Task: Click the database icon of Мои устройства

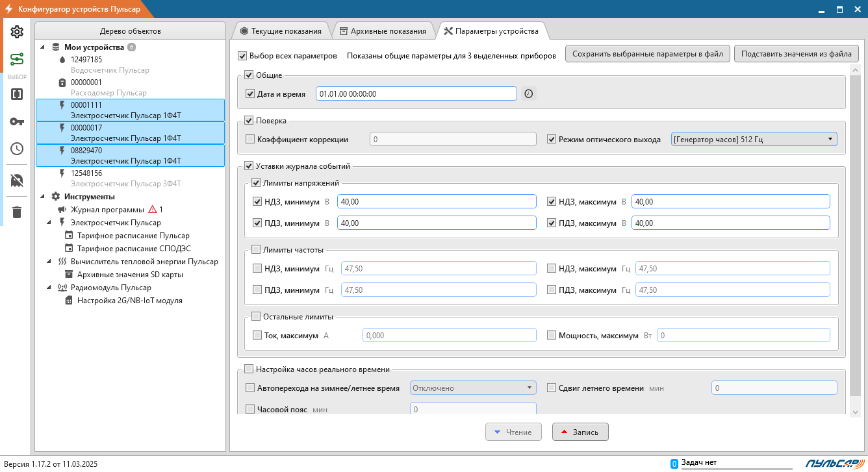Action: (56, 47)
